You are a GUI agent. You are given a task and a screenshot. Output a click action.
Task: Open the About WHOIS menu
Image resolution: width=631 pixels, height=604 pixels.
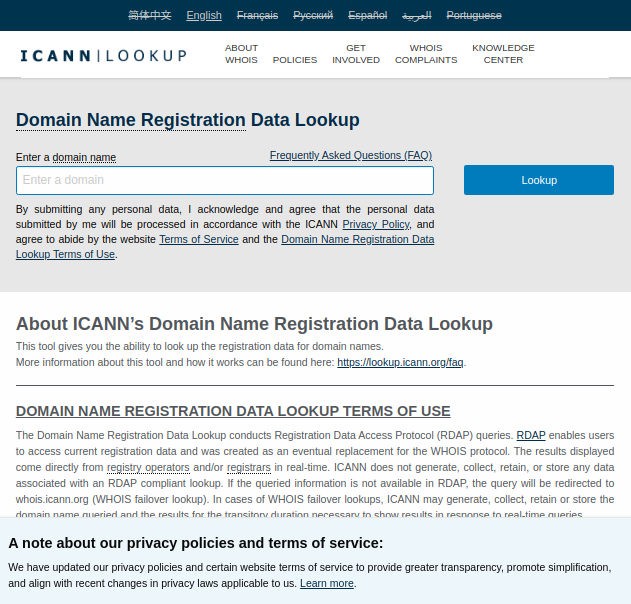click(241, 54)
